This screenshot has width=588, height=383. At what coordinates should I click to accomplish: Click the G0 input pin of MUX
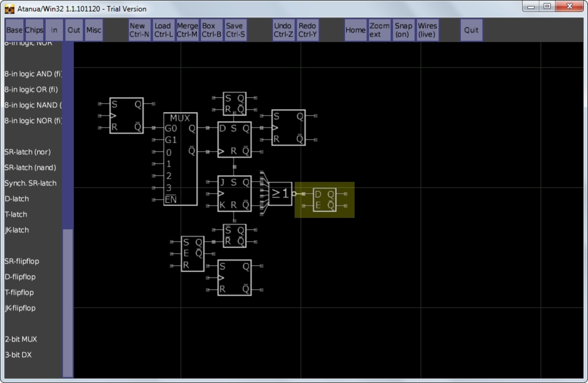tap(154, 128)
